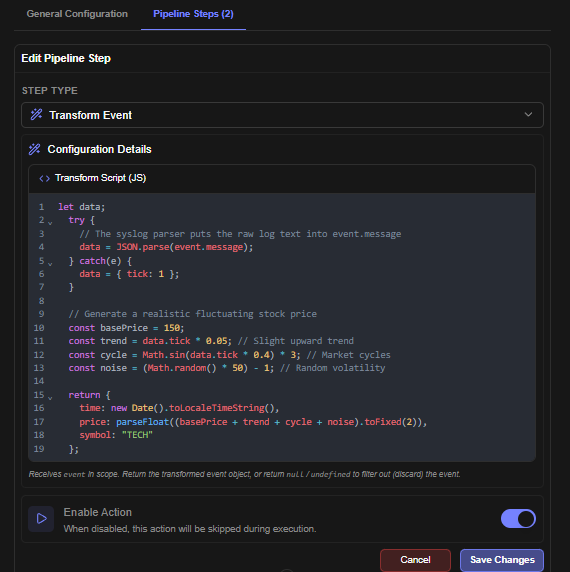Collapse the try block fold arrow on line 2
Screen dimensions: 570x572
tap(50, 223)
